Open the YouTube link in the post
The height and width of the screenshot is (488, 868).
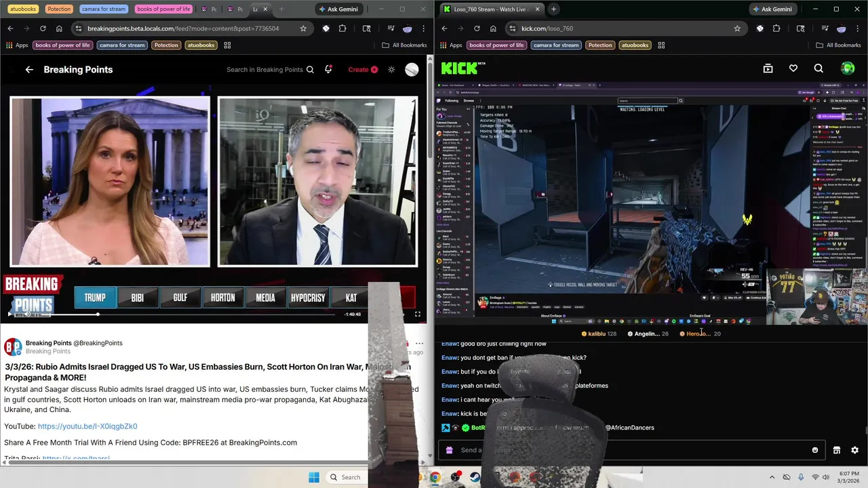coord(87,426)
